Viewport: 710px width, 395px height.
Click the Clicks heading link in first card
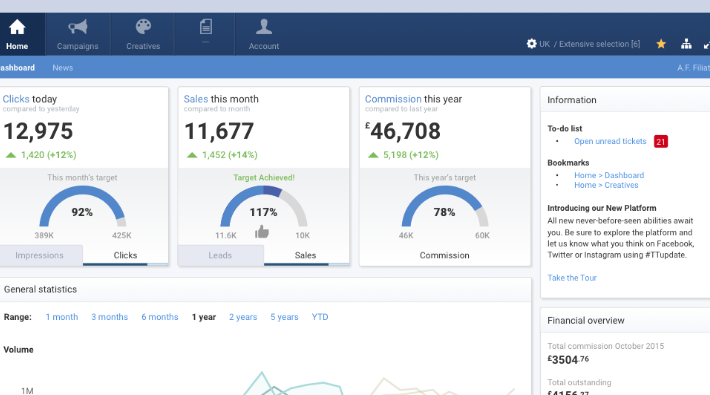pyautogui.click(x=16, y=99)
